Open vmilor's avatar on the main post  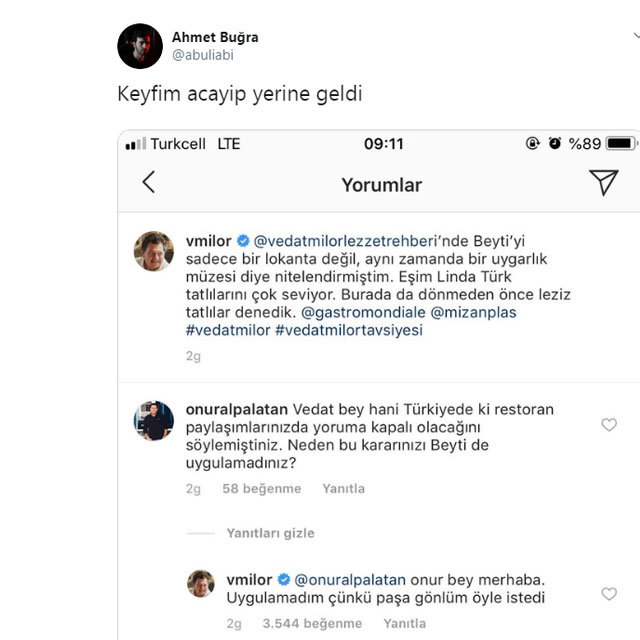(x=154, y=252)
